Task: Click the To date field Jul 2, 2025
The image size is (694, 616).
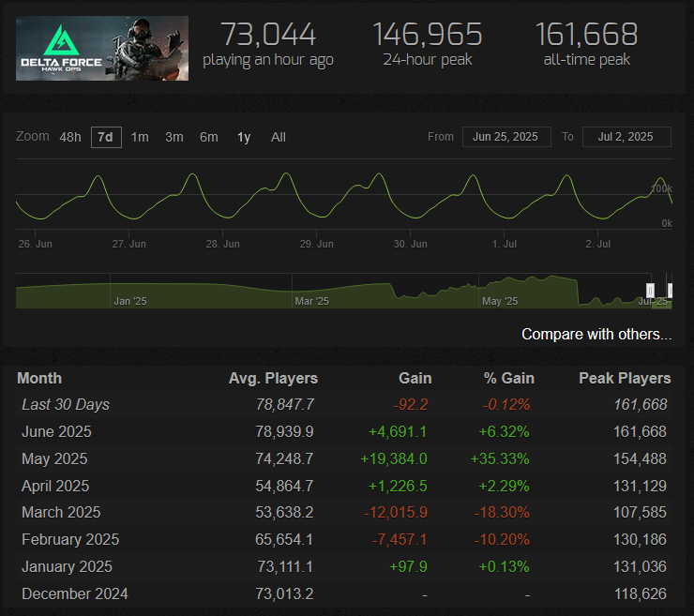Action: point(626,137)
